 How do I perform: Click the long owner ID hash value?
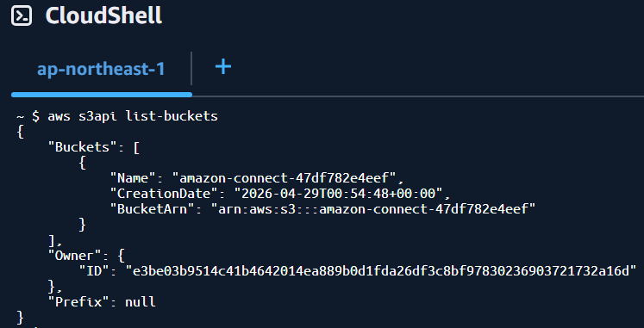coord(381,270)
